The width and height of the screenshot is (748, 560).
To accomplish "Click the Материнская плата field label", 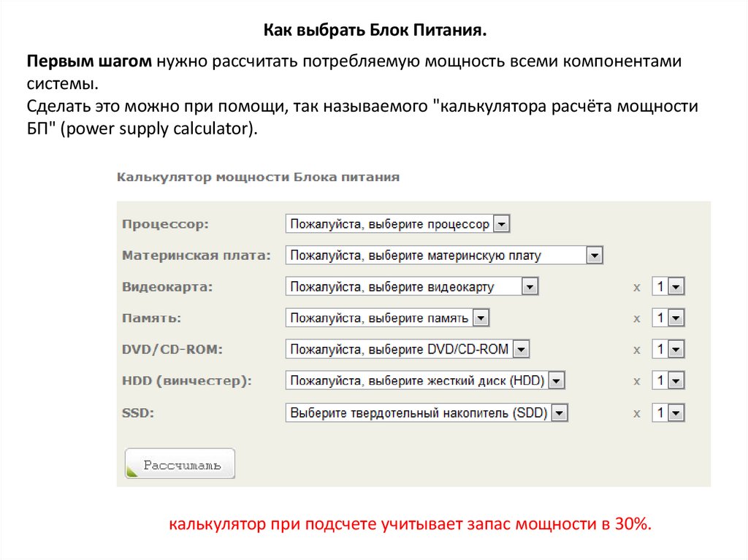I will [x=196, y=256].
